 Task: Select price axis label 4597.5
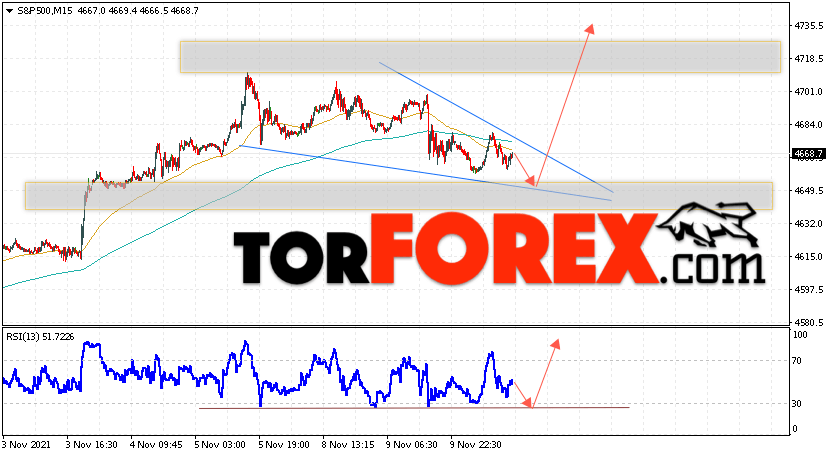pos(808,290)
